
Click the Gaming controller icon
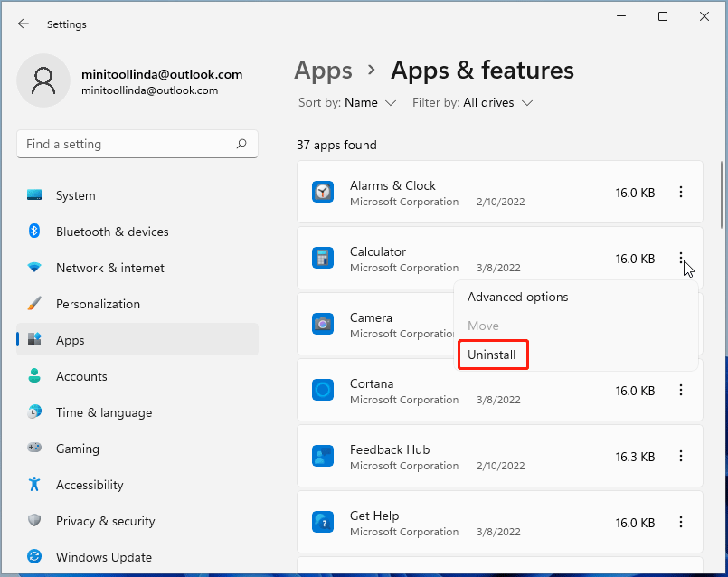click(x=34, y=448)
